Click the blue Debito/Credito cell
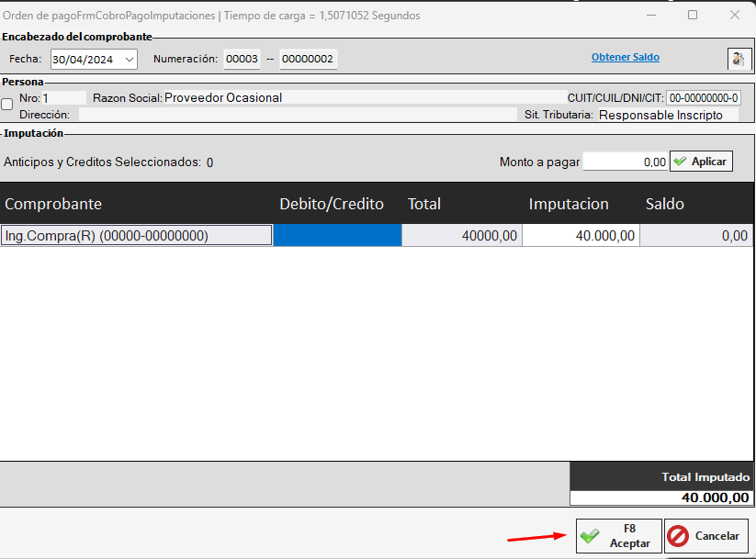756x559 pixels. (x=337, y=236)
